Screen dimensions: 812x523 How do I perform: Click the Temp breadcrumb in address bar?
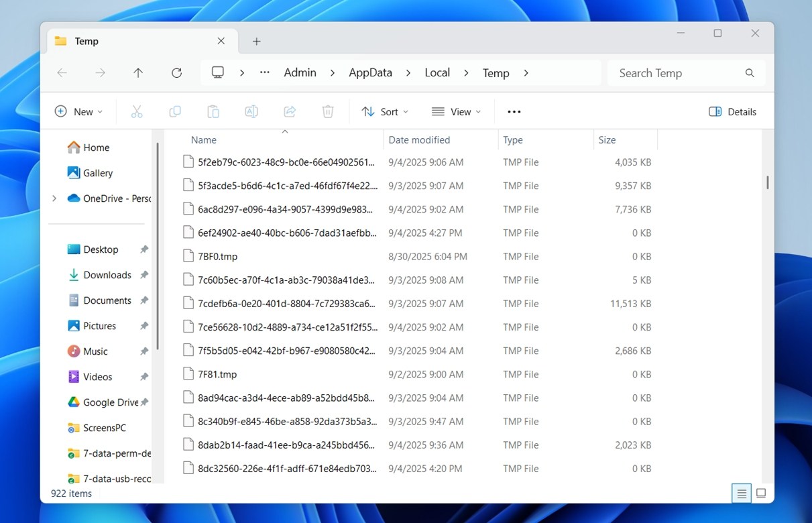point(496,73)
